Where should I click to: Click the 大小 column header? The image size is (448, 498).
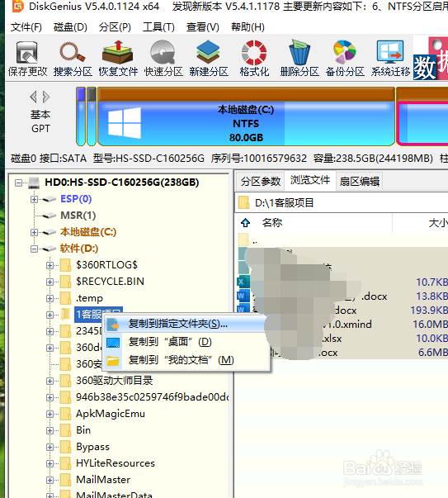click(438, 223)
